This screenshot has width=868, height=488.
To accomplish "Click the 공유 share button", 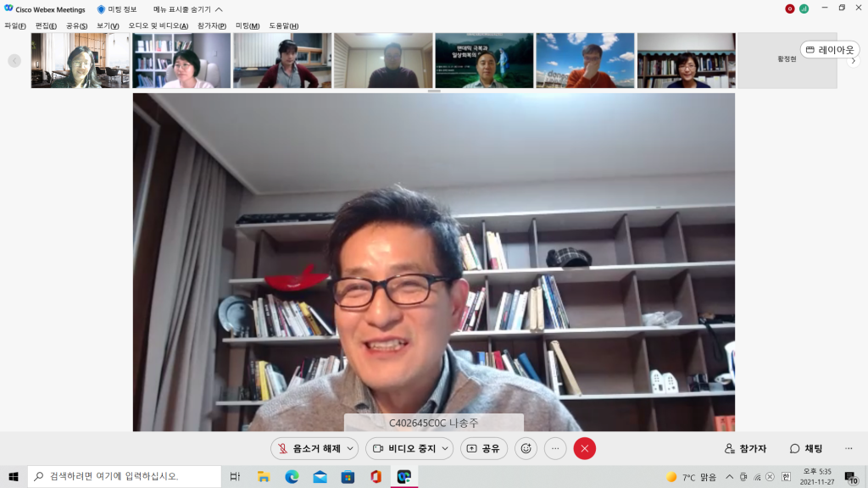I will [x=484, y=449].
